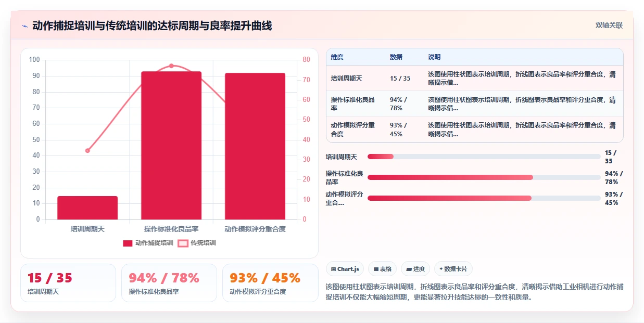Click the chart title heading text

point(152,26)
